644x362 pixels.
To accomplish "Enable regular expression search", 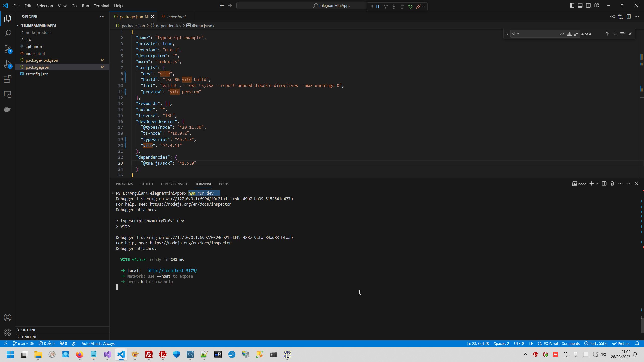I will click(576, 34).
